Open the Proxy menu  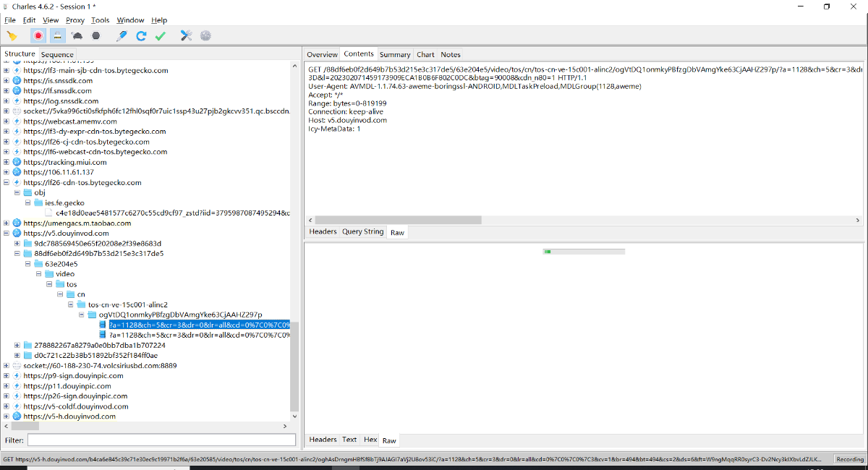pos(75,20)
